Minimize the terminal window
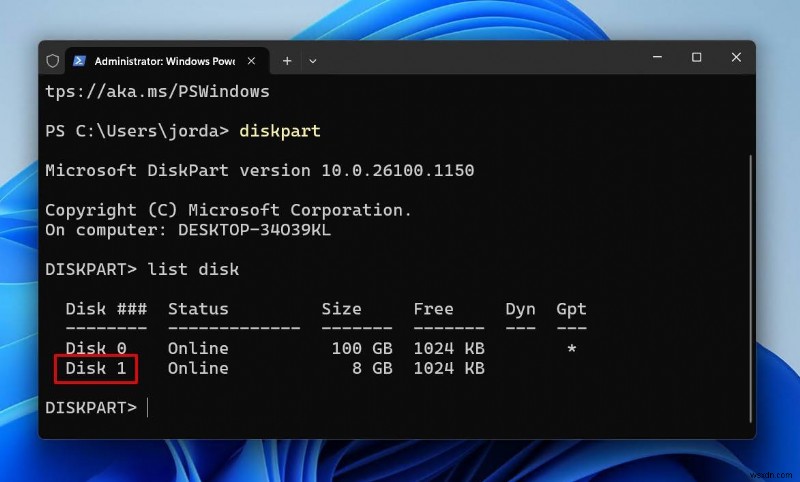Image resolution: width=800 pixels, height=482 pixels. coord(658,57)
